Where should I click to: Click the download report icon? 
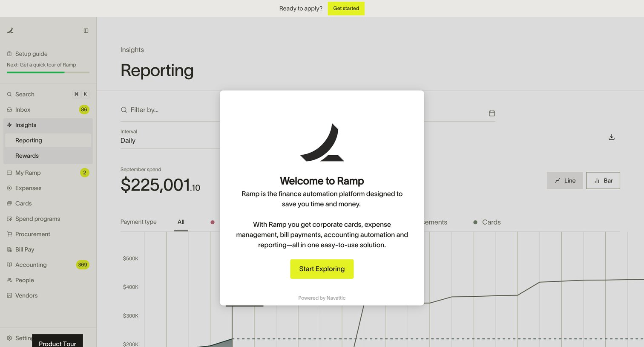point(612,137)
